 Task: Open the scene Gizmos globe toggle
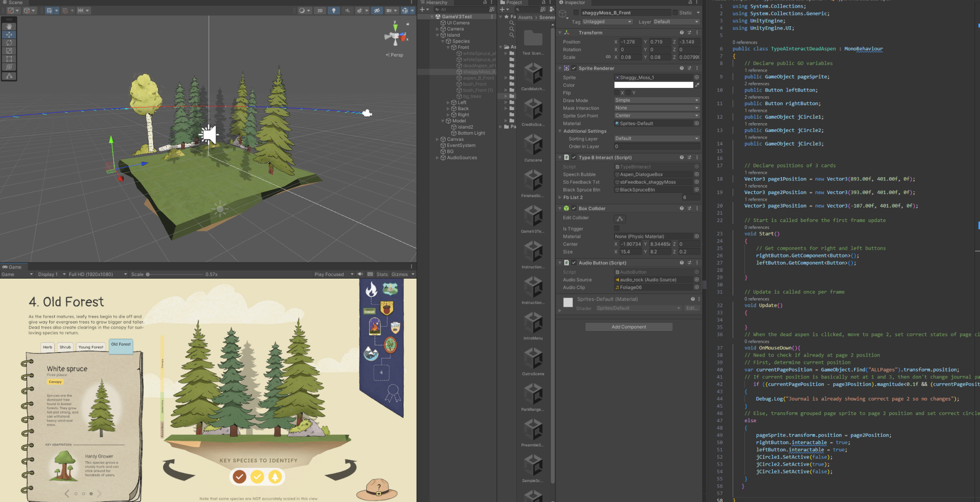coord(405,10)
